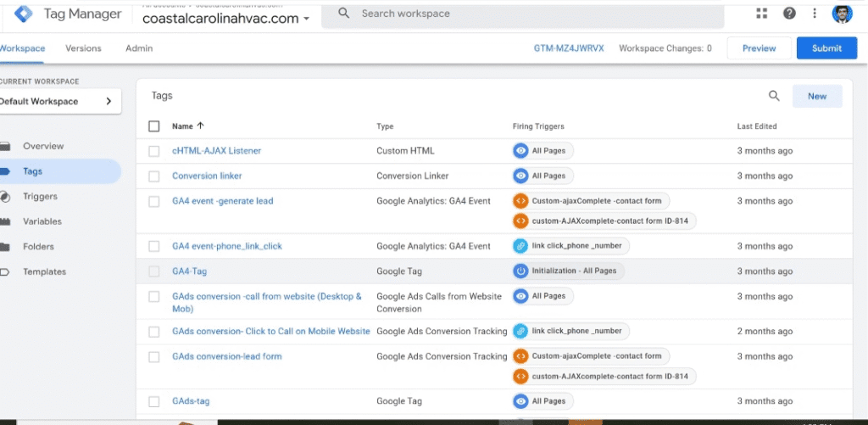Click the Tag Manager logo icon
The image size is (868, 425).
point(23,14)
